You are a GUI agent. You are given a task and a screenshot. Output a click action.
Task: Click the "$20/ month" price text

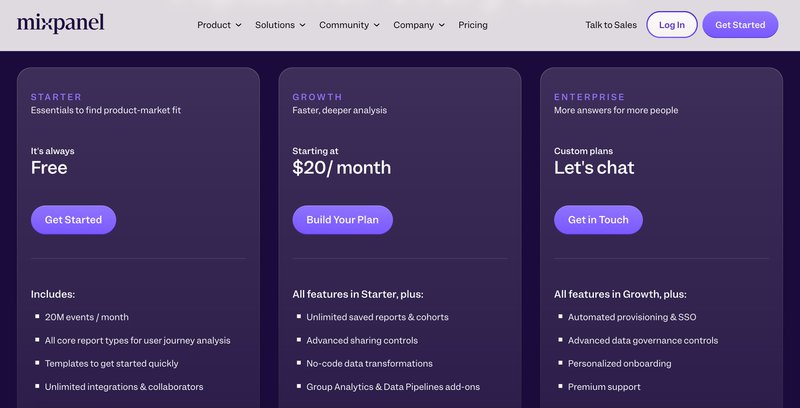click(x=342, y=168)
